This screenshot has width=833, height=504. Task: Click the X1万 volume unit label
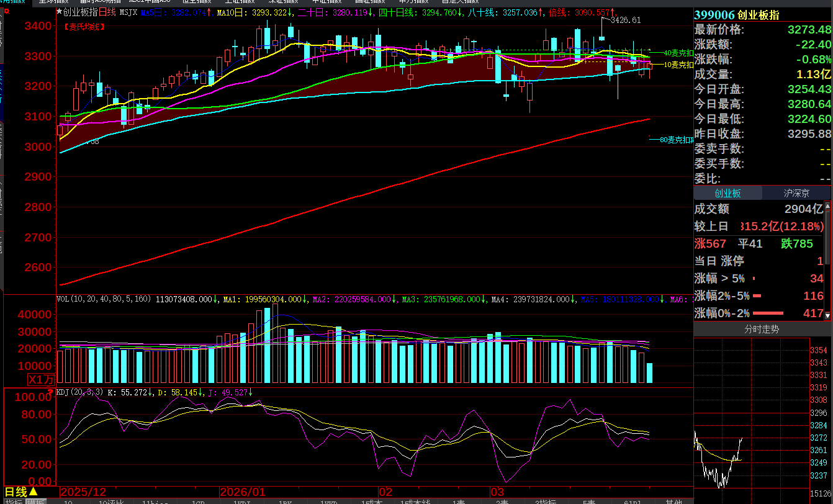pos(41,380)
